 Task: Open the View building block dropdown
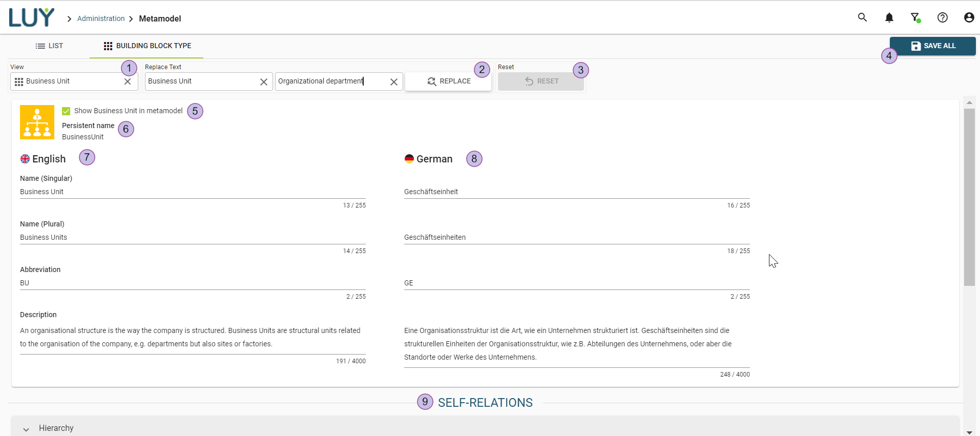[x=69, y=81]
